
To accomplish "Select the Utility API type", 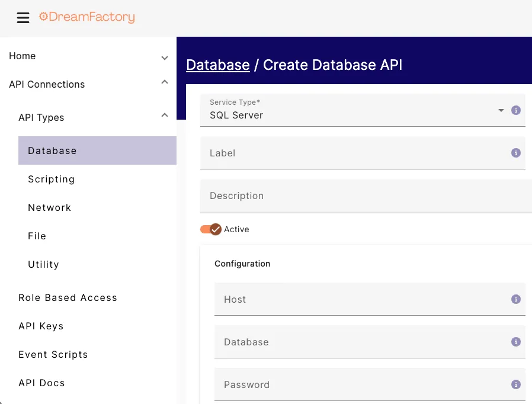I will (43, 264).
